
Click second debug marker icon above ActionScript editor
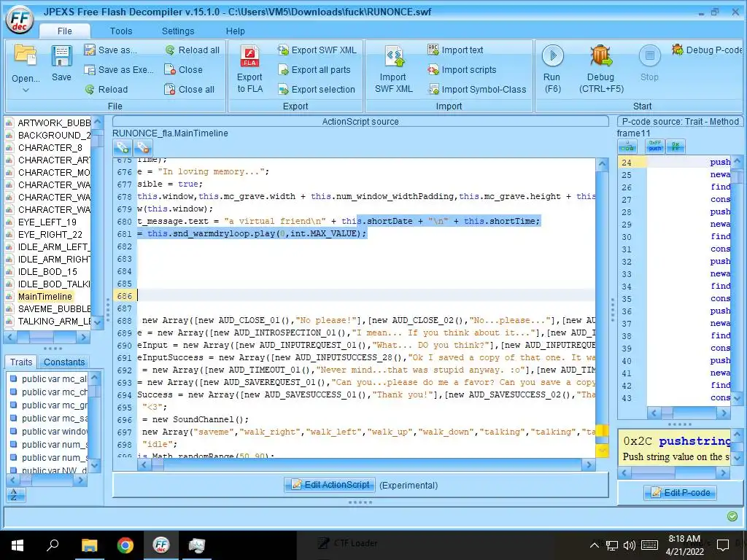pyautogui.click(x=143, y=147)
